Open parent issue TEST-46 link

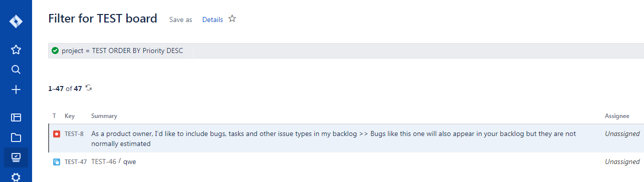104,161
